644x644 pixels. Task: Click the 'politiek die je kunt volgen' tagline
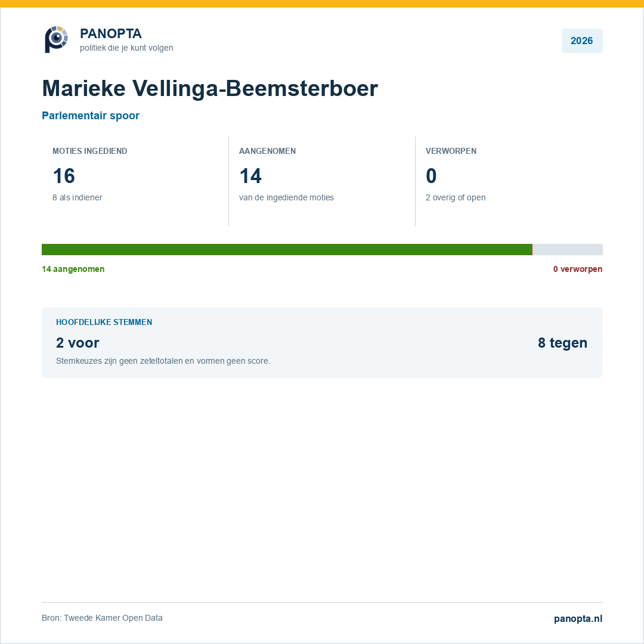[x=126, y=48]
